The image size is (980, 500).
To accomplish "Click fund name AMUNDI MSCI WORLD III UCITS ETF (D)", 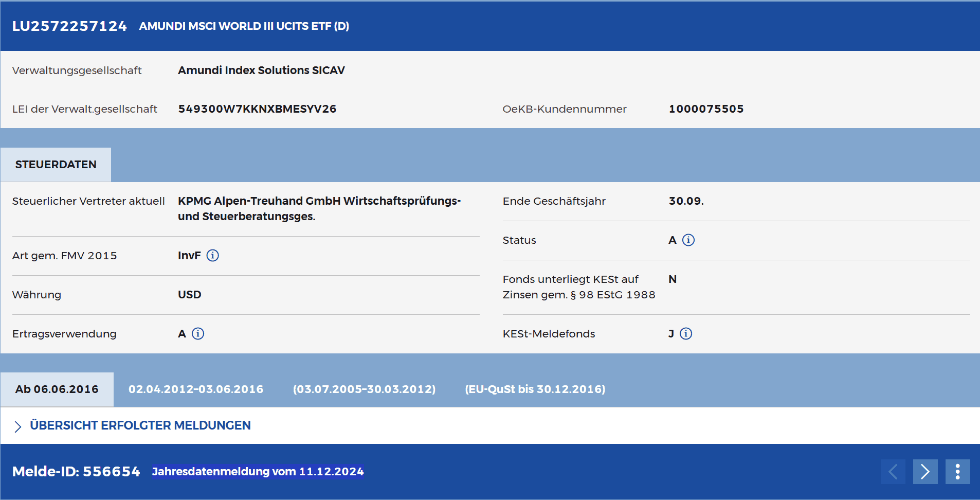I will 244,26.
